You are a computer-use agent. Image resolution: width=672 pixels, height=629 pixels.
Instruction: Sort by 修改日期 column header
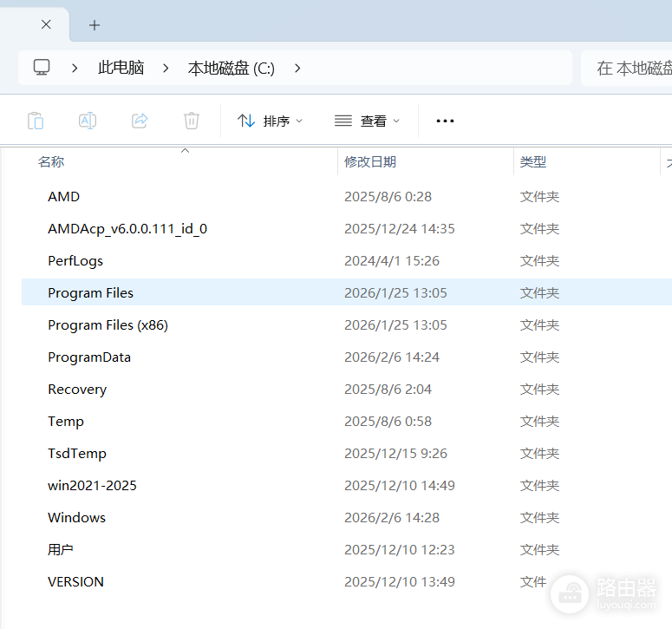(x=370, y=162)
